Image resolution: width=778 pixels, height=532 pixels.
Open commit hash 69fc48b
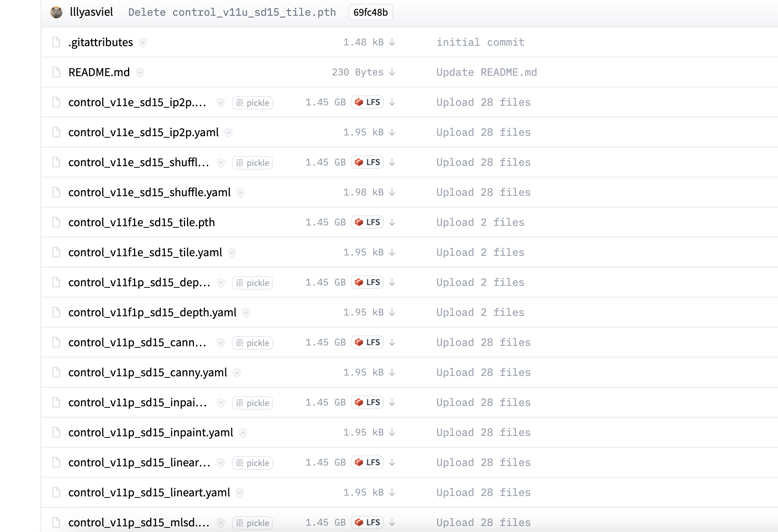coord(370,12)
